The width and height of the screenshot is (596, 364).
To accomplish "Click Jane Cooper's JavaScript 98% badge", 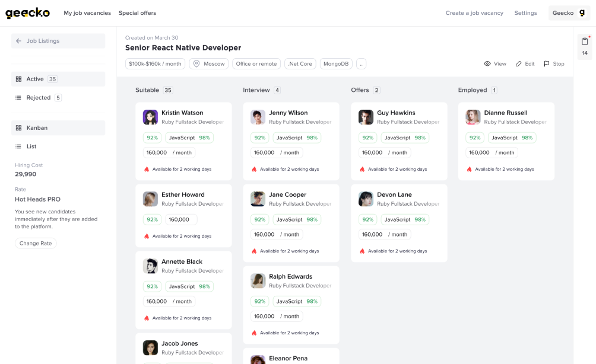I will pos(297,219).
